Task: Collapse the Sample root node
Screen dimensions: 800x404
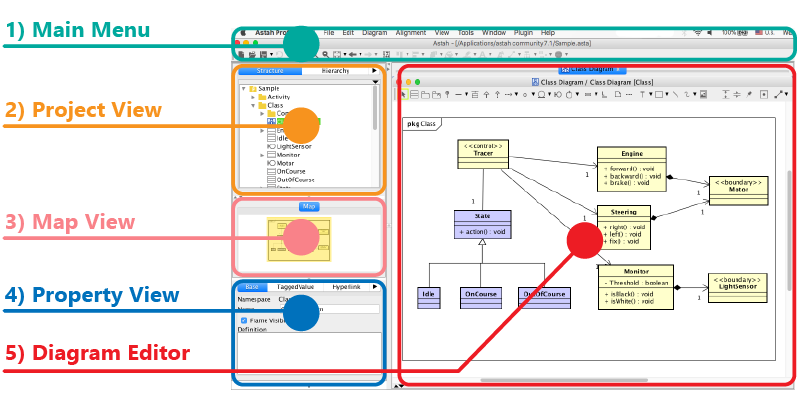Action: point(244,89)
